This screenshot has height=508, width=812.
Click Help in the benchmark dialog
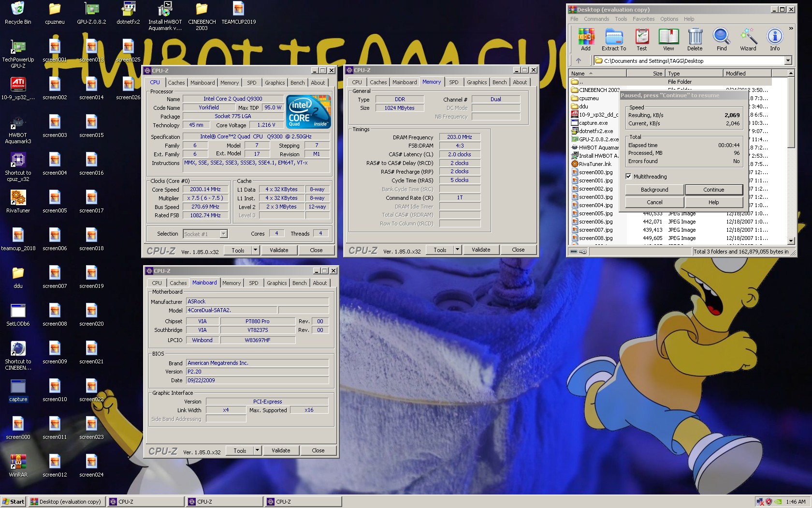click(x=713, y=202)
